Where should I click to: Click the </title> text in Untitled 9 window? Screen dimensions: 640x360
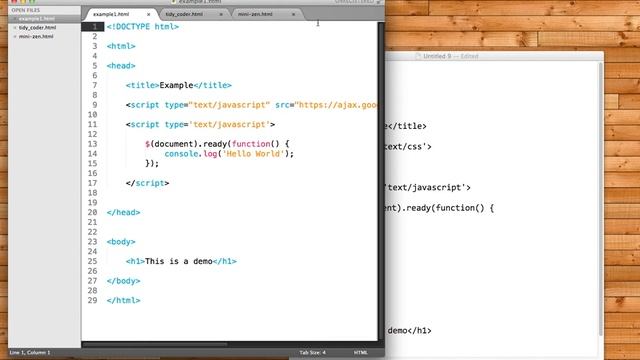(406, 126)
